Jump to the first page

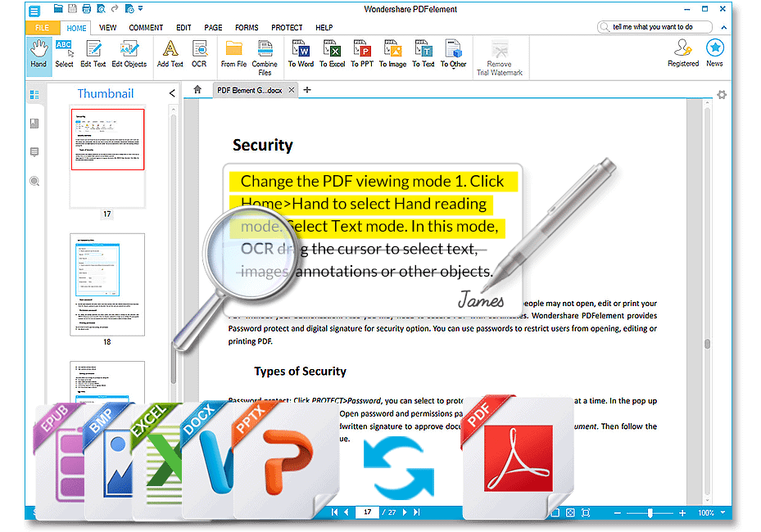(x=334, y=512)
